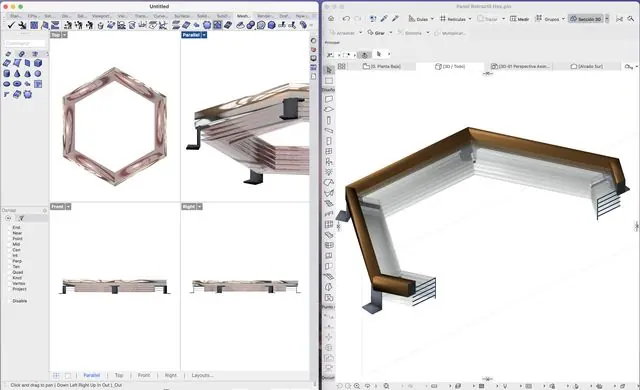Viewport: 640px width, 390px height.
Task: Select the Arrow tool in Archicad's toolbox
Action: (x=329, y=70)
